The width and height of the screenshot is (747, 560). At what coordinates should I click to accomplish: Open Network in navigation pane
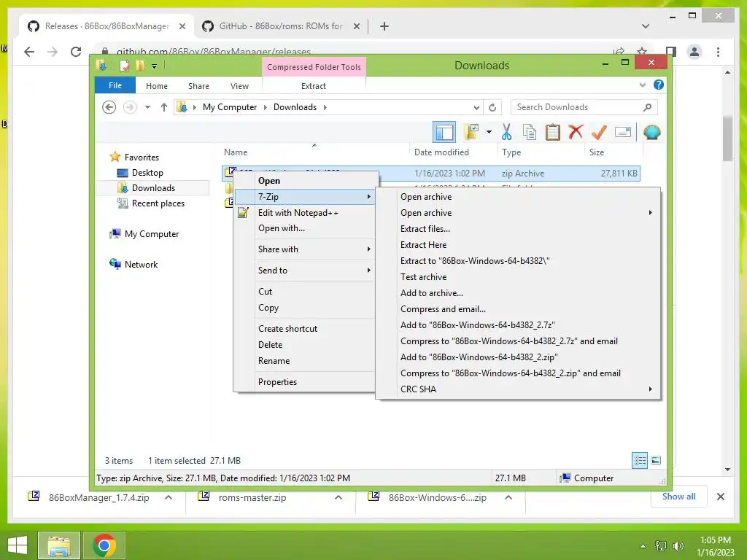(141, 264)
